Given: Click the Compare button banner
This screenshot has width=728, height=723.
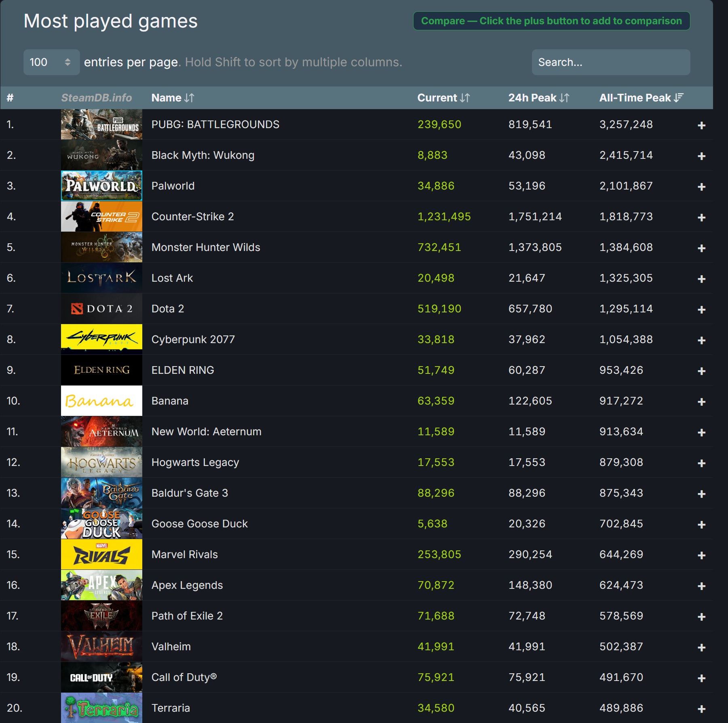Looking at the screenshot, I should 551,21.
